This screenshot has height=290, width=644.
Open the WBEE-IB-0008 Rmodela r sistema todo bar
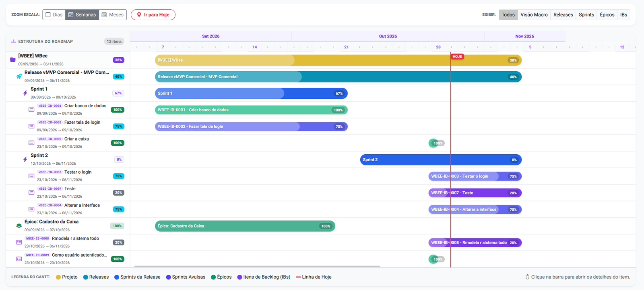475,242
